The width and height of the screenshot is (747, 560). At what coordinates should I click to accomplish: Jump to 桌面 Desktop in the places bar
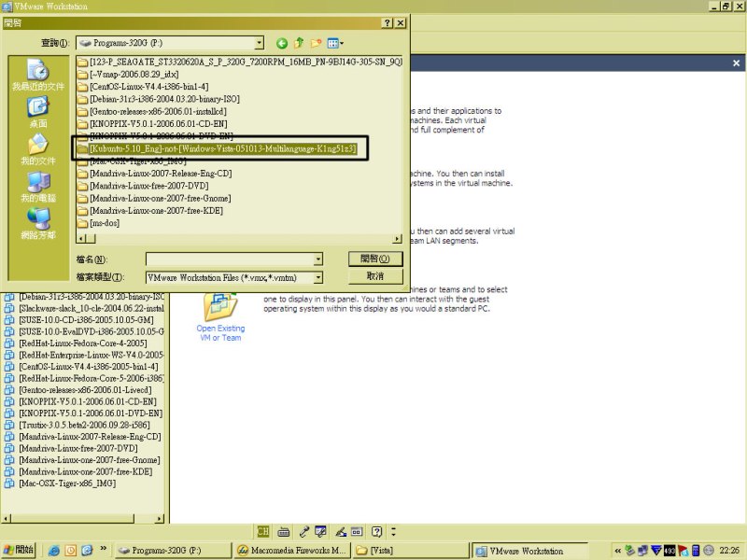pos(38,112)
